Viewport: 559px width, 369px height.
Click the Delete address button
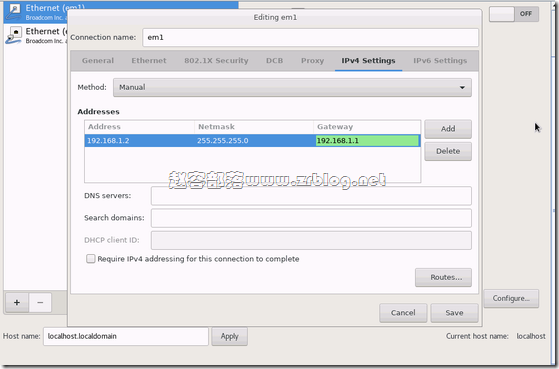(x=448, y=151)
